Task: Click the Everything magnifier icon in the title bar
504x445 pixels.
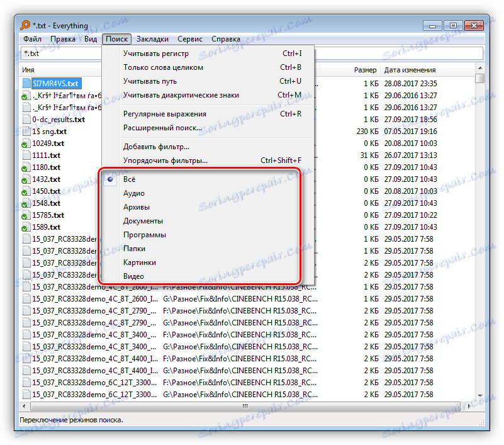Action: coord(25,25)
